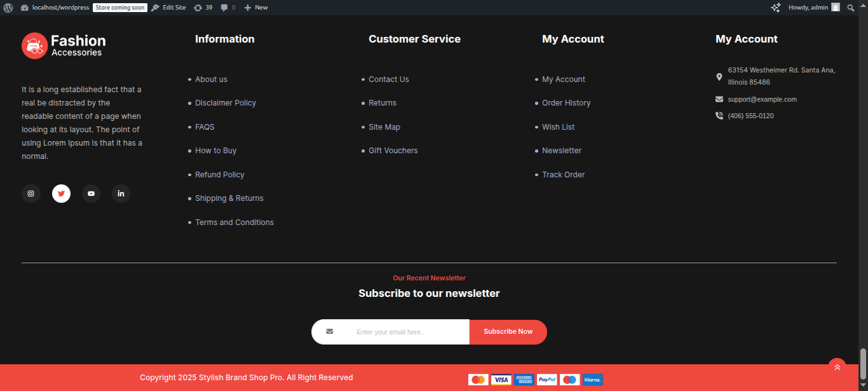868x391 pixels.
Task: Click the American Express payment icon
Action: tap(524, 380)
